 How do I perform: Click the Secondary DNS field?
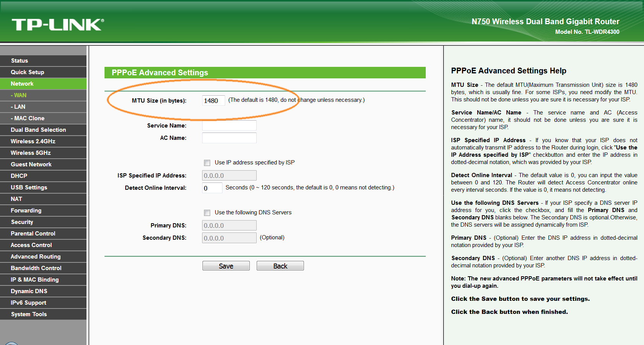coord(229,238)
